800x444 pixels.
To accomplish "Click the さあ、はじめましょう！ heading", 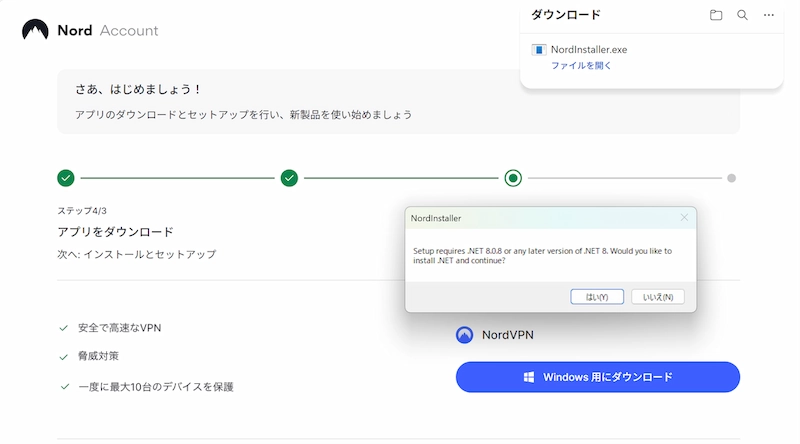I will click(x=139, y=89).
